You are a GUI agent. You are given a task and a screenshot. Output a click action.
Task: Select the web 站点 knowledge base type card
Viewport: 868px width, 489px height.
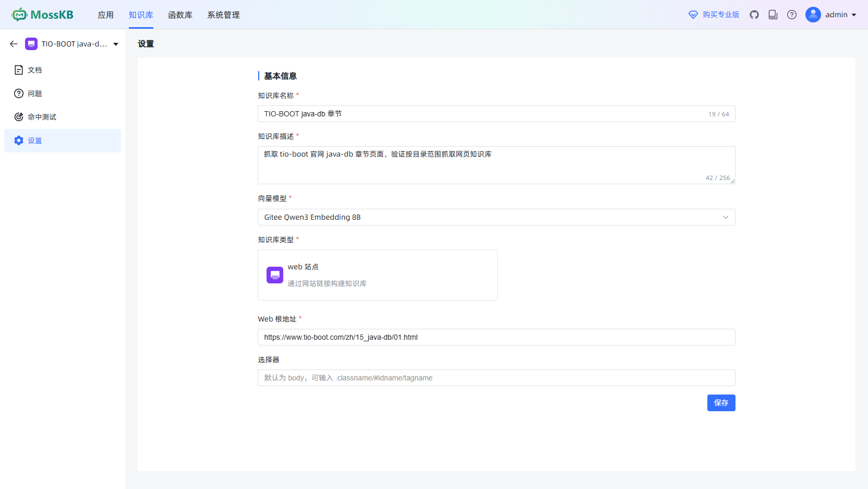point(378,275)
